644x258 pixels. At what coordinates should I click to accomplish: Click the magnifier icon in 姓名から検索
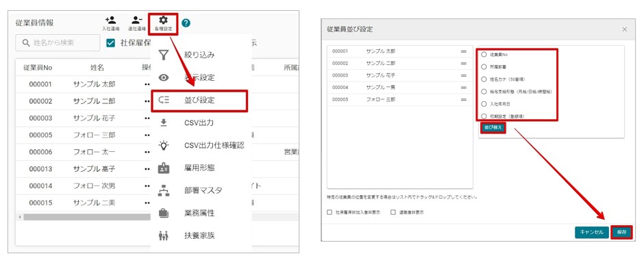[26, 42]
